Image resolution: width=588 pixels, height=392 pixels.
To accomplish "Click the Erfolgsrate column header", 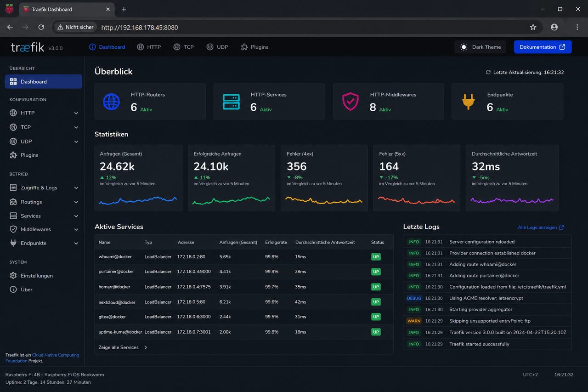I will 276,242.
